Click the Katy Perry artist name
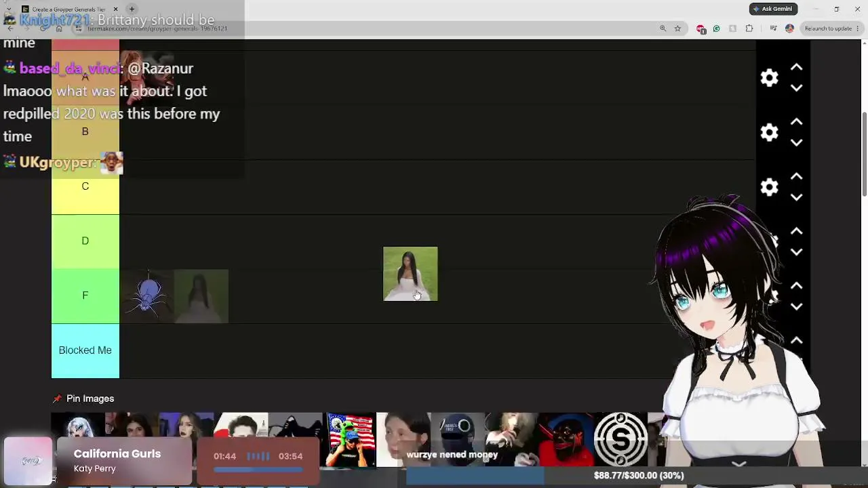Image resolution: width=868 pixels, height=488 pixels. click(x=95, y=469)
